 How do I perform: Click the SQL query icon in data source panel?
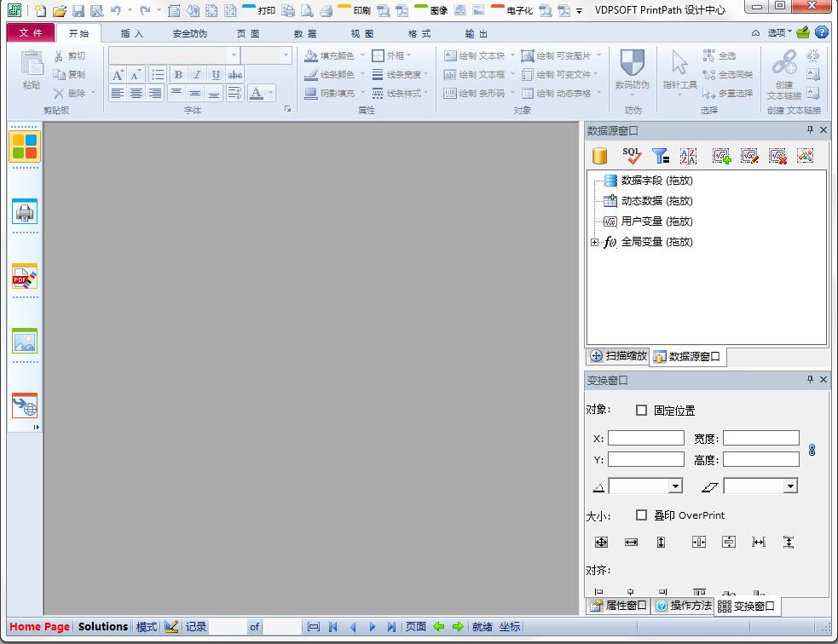[631, 156]
